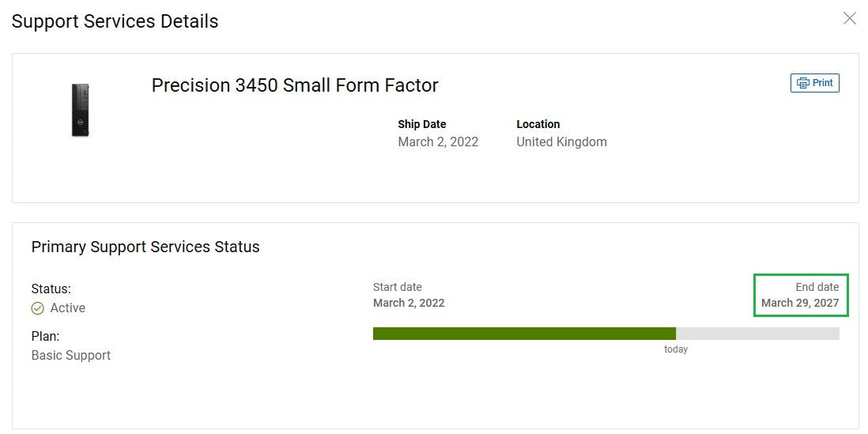This screenshot has width=868, height=434.
Task: Click the Active status text
Action: click(x=68, y=308)
